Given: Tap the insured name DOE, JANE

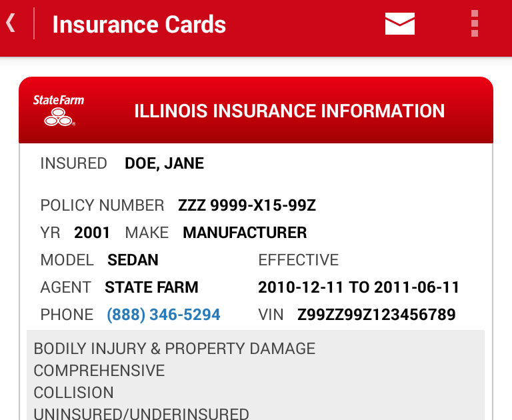Looking at the screenshot, I should (x=164, y=163).
